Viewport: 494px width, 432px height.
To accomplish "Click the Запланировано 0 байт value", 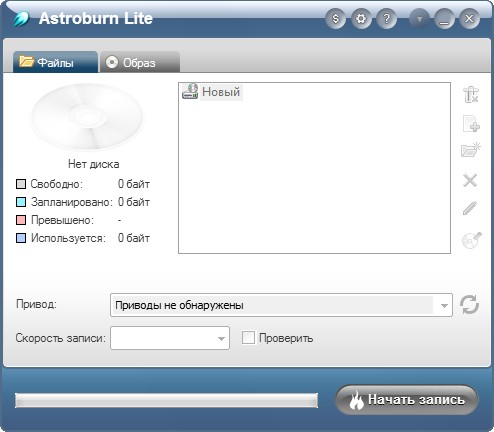I will pyautogui.click(x=134, y=202).
